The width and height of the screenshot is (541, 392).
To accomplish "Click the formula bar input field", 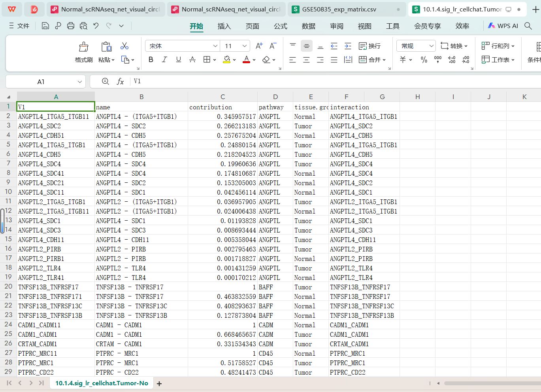I will tap(336, 81).
